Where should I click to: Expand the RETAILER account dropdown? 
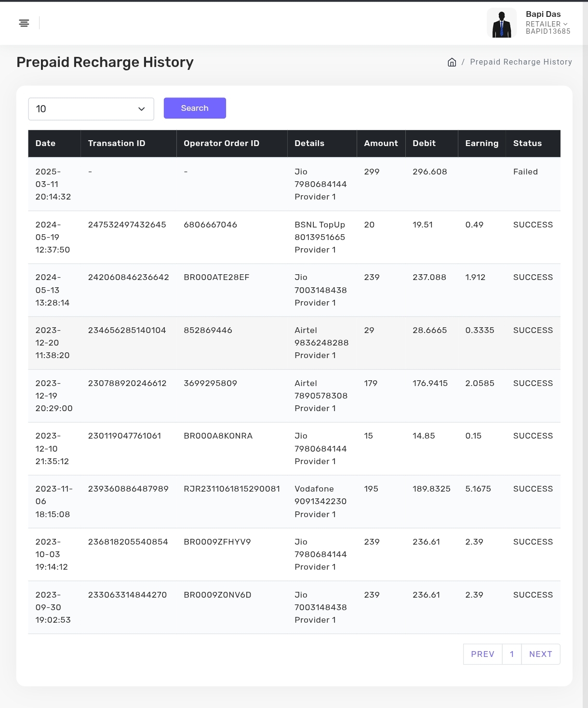pos(547,24)
